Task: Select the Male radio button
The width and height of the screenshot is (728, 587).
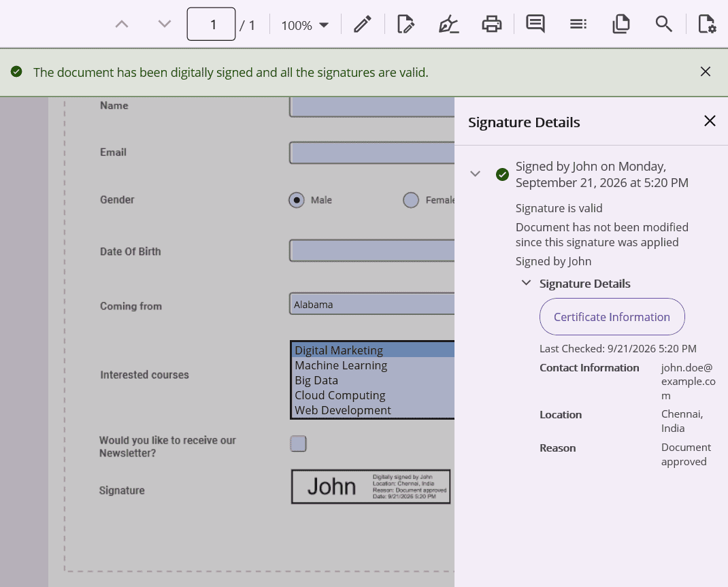Action: tap(296, 200)
